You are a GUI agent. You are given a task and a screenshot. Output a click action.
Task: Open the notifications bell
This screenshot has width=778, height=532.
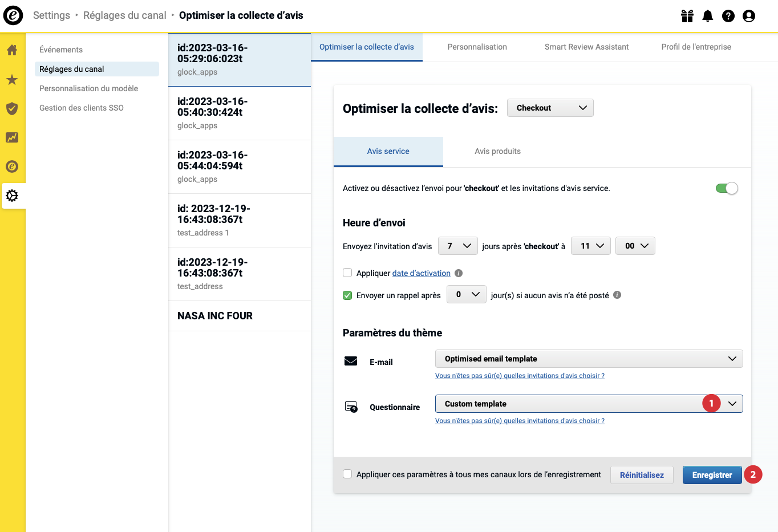click(708, 16)
